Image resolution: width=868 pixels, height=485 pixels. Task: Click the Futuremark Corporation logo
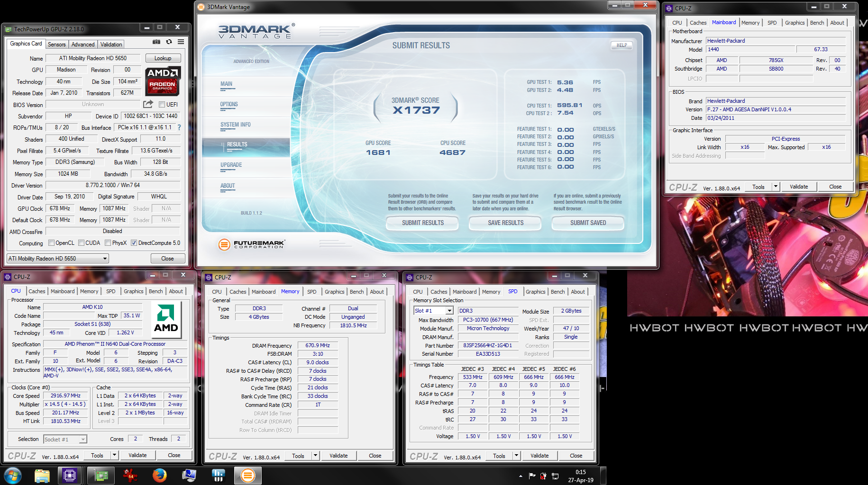click(251, 244)
